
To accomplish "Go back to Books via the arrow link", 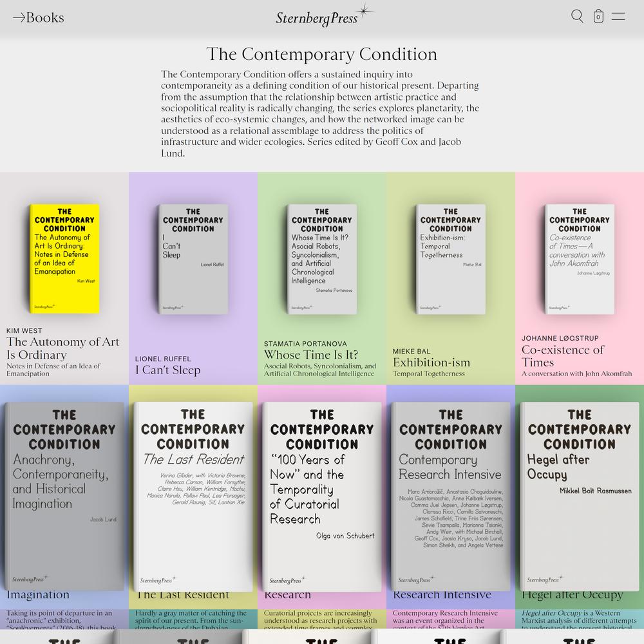I will tap(38, 17).
